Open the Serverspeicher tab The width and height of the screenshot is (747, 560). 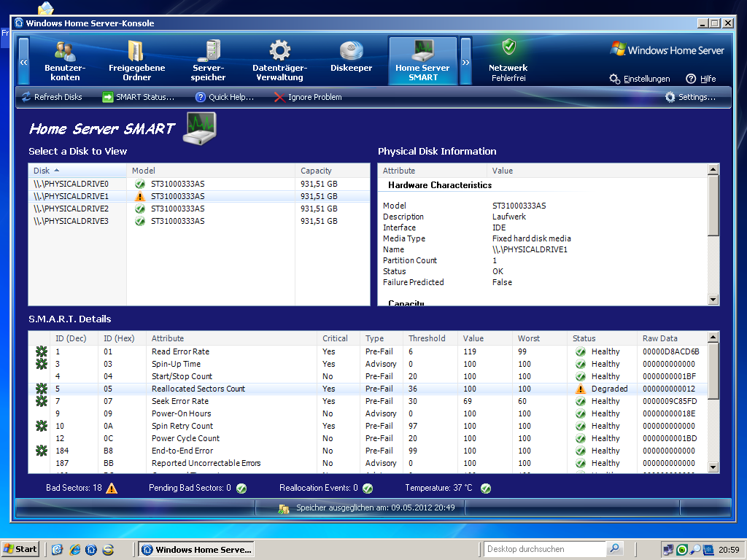tap(209, 61)
